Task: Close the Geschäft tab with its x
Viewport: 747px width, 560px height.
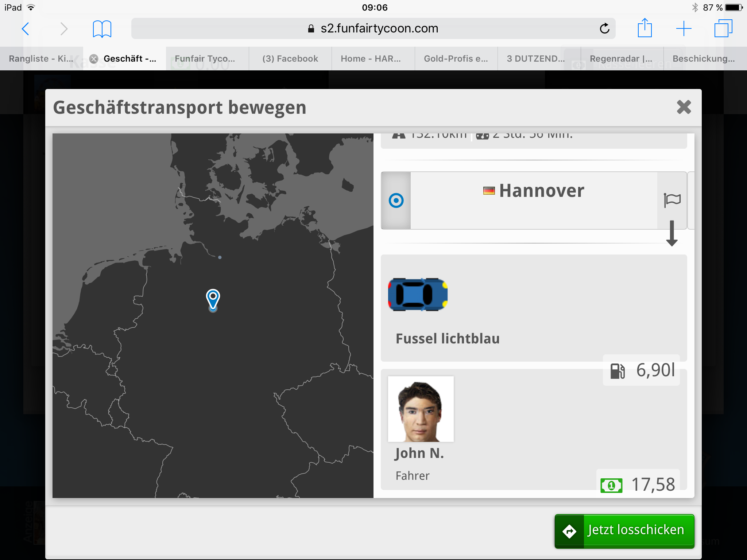Action: 94,59
